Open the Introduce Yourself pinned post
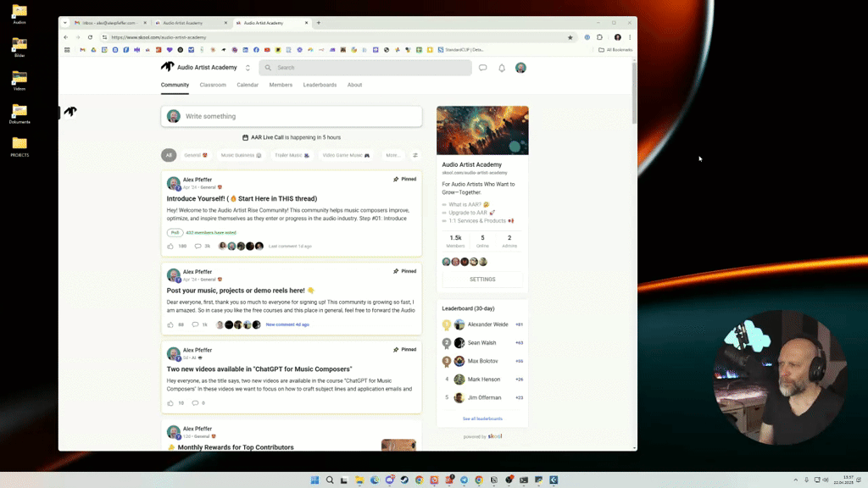868x488 pixels. [x=242, y=198]
